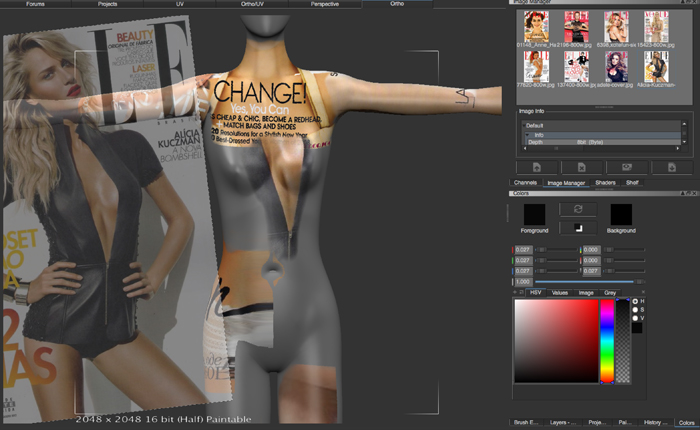Click the reload image button in Image Manager
Image resolution: width=700 pixels, height=430 pixels.
pyautogui.click(x=627, y=167)
